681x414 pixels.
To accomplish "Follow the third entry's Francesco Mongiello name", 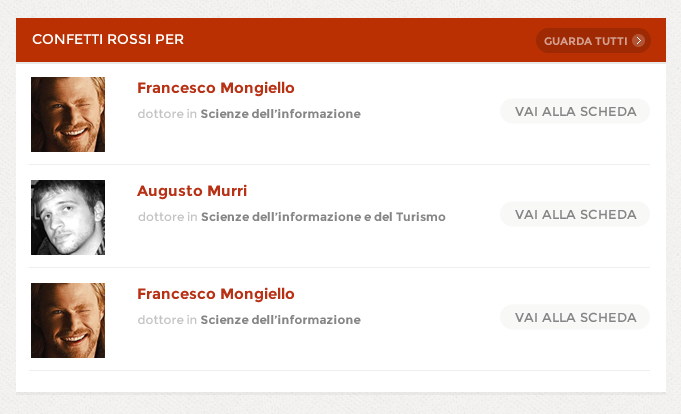I will pos(216,294).
